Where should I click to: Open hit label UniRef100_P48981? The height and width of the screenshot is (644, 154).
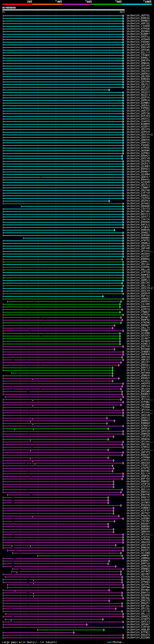[x=138, y=145]
